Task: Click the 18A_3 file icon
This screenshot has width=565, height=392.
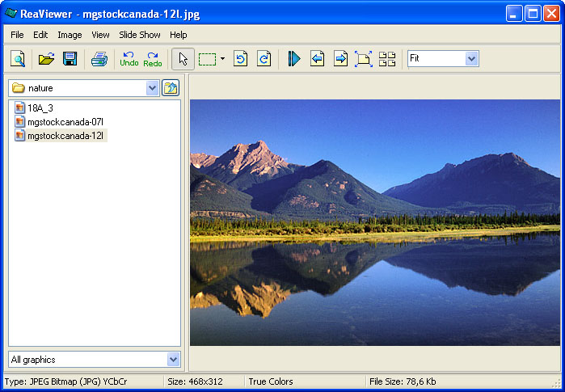Action: click(x=20, y=107)
